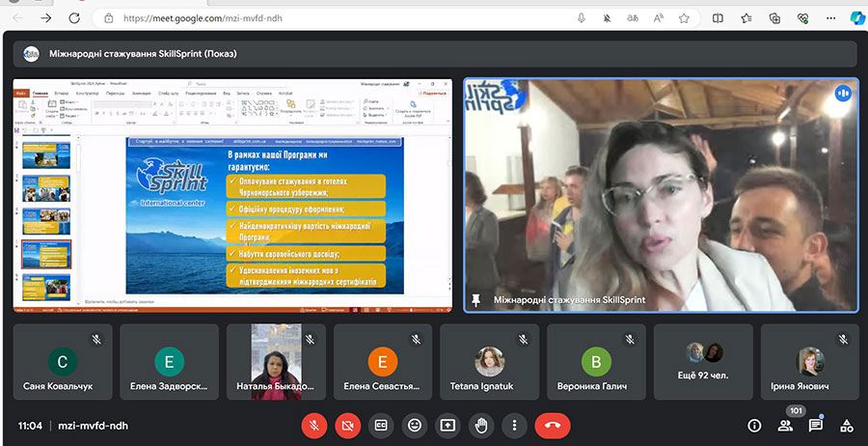868x446 pixels.
Task: Select Tetana Ignatuk participant tile
Action: (489, 362)
